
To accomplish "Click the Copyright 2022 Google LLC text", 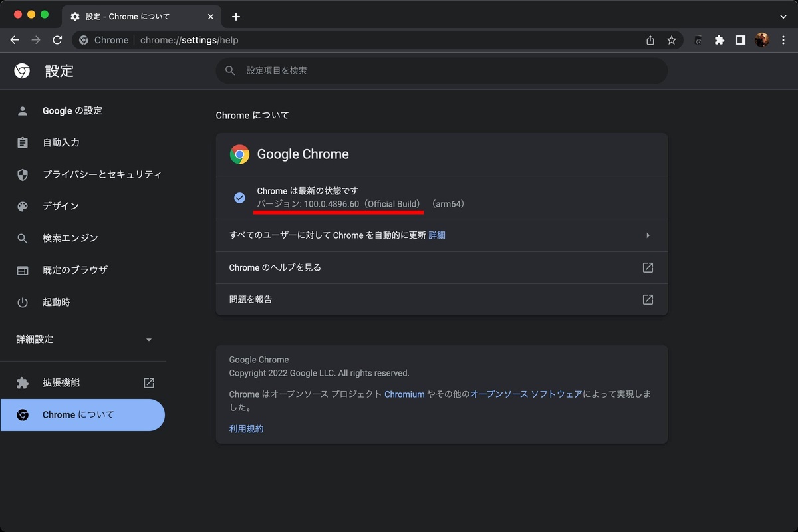I will [x=319, y=373].
